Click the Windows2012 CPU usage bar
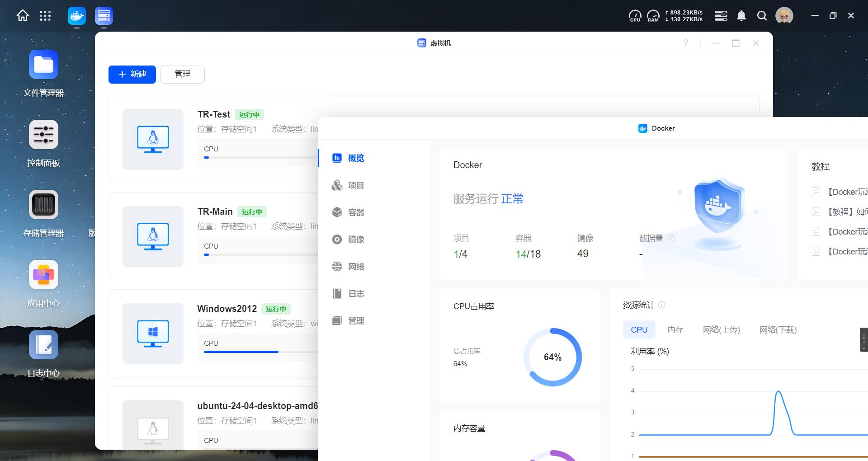 [261, 352]
